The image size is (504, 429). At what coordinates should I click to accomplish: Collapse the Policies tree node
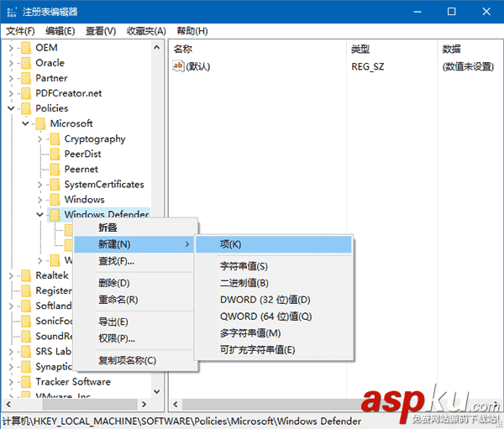tap(11, 108)
